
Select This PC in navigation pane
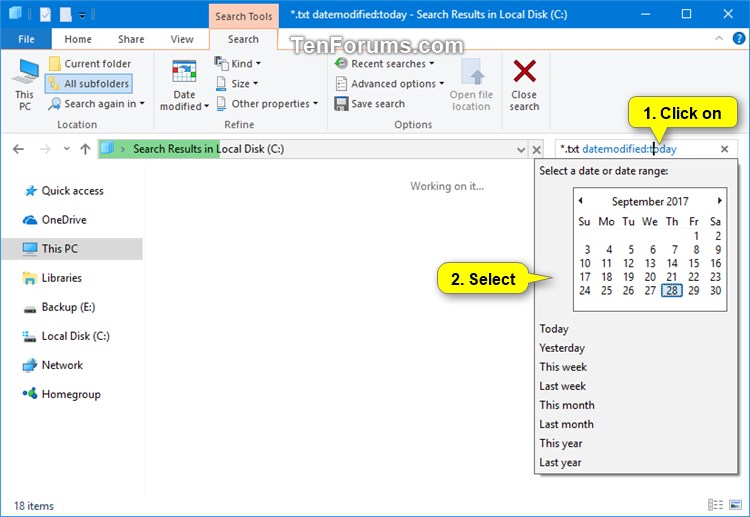tap(72, 249)
